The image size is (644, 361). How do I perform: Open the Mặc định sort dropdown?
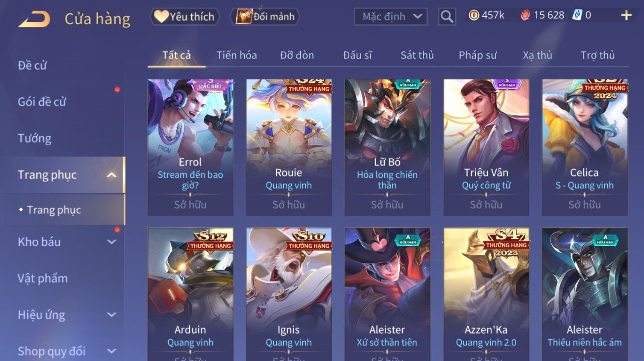[390, 17]
